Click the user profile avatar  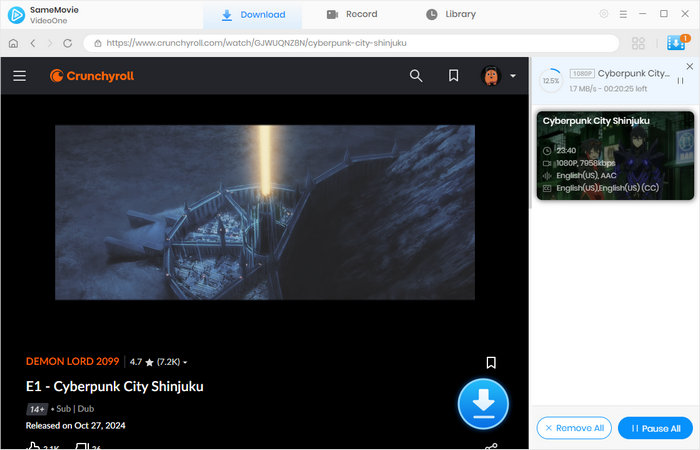pyautogui.click(x=491, y=76)
